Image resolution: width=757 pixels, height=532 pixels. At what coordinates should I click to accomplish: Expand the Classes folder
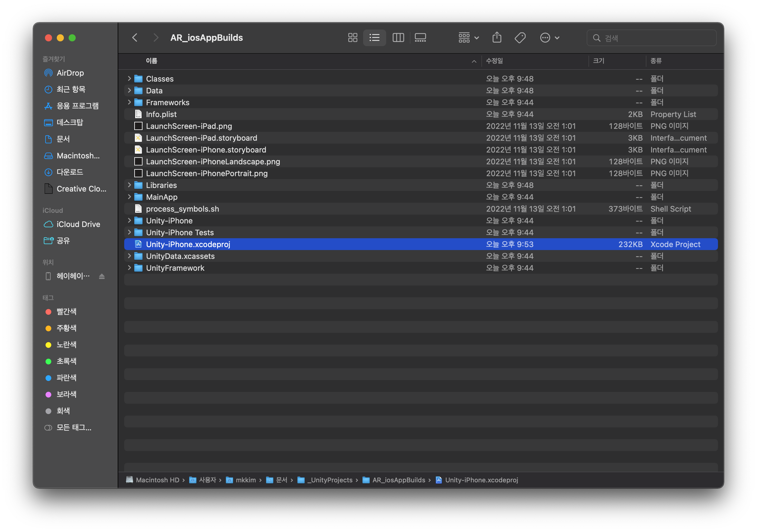pos(129,78)
